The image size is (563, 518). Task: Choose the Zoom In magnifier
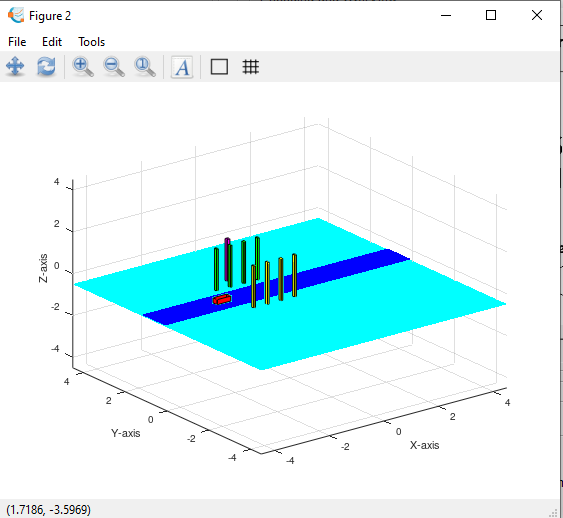point(83,66)
